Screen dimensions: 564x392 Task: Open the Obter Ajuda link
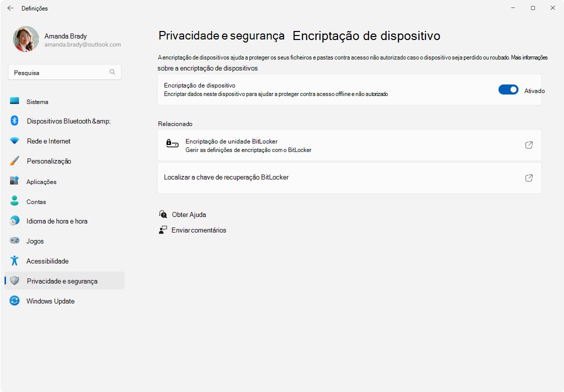pos(189,214)
